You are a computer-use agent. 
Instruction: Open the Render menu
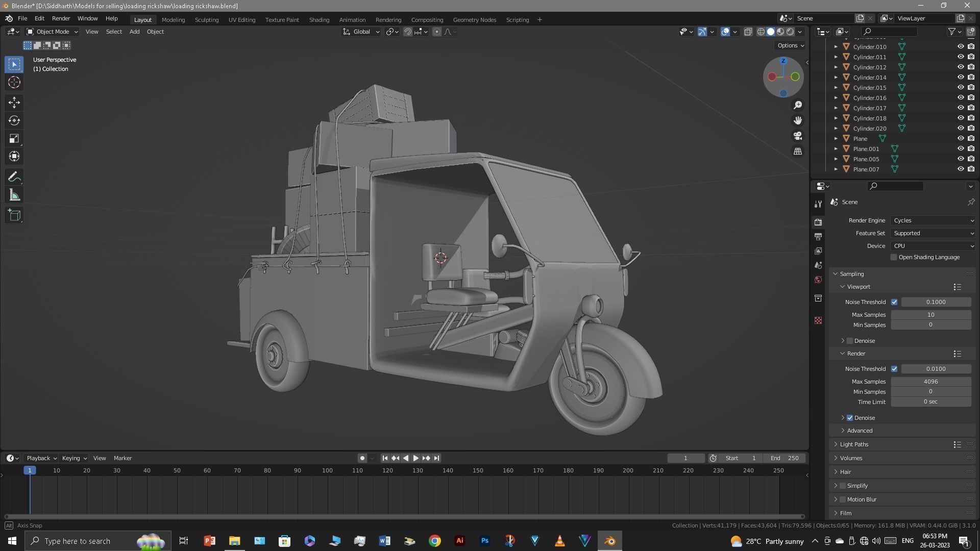point(61,18)
